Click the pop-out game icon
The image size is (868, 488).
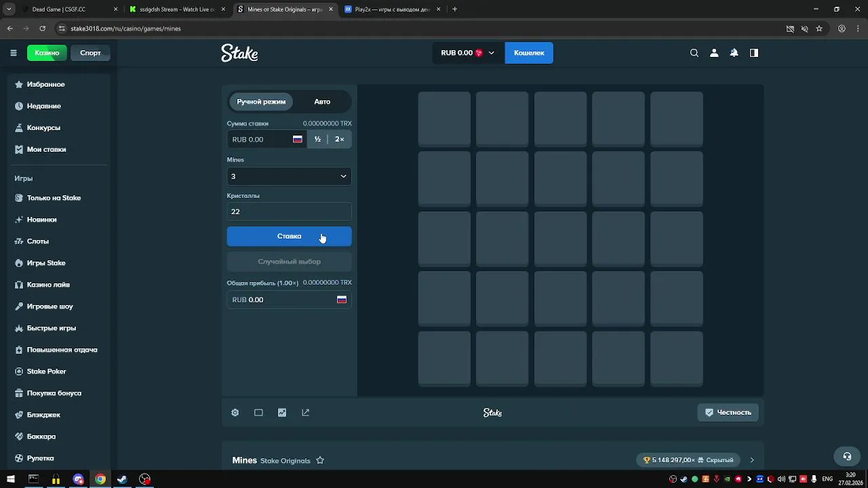[306, 413]
